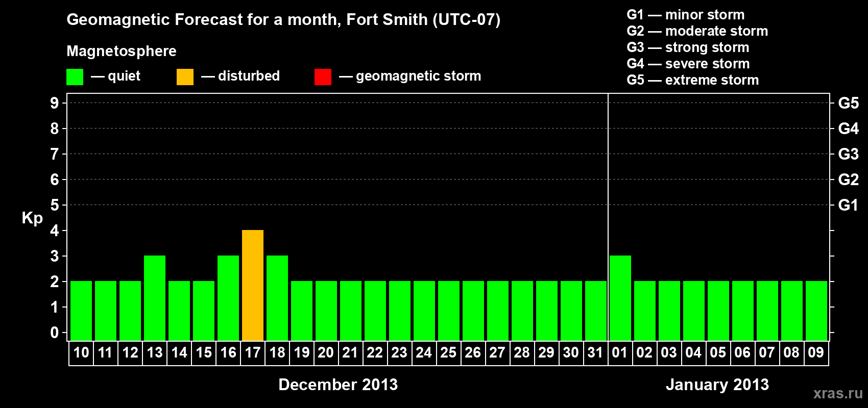Click the red geomagnetic storm swatch
This screenshot has height=408, width=868.
(x=323, y=76)
